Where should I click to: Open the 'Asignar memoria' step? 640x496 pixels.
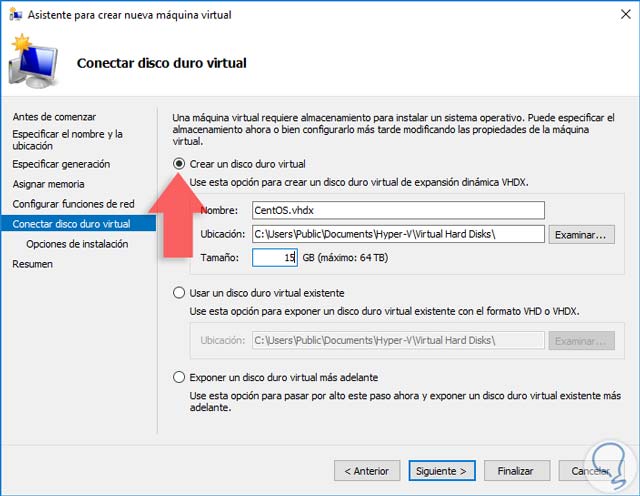tap(48, 184)
